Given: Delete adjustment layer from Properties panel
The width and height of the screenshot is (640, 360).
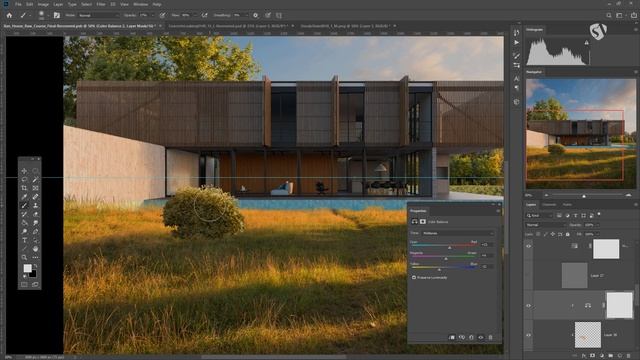Looking at the screenshot, I should [x=490, y=338].
